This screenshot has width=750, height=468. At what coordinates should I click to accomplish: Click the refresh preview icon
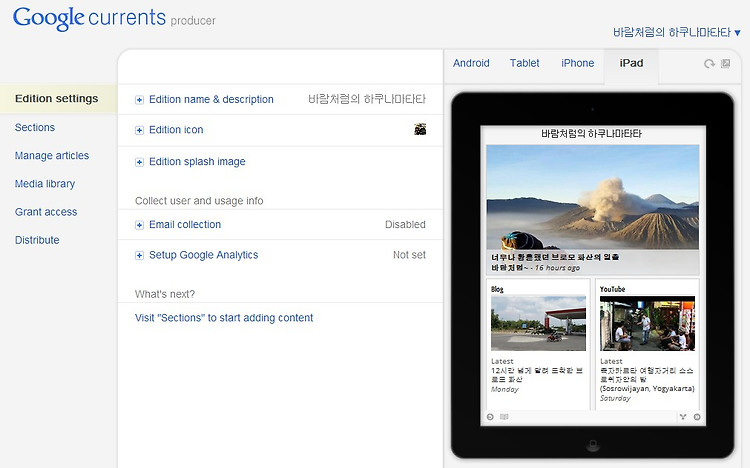(709, 64)
